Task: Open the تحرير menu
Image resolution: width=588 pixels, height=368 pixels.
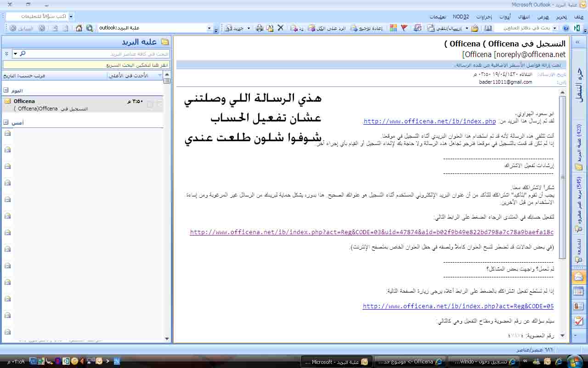Action: pos(561,17)
